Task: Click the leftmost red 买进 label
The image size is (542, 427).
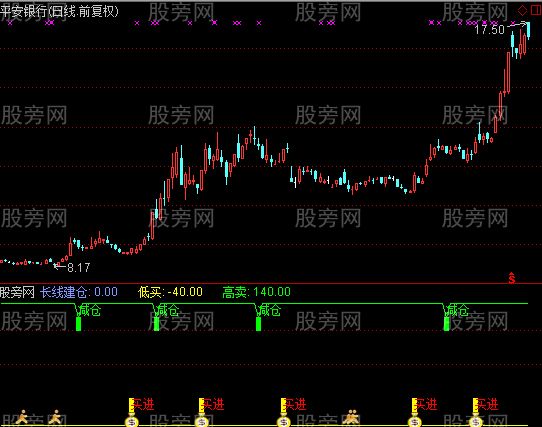Action: click(x=143, y=404)
